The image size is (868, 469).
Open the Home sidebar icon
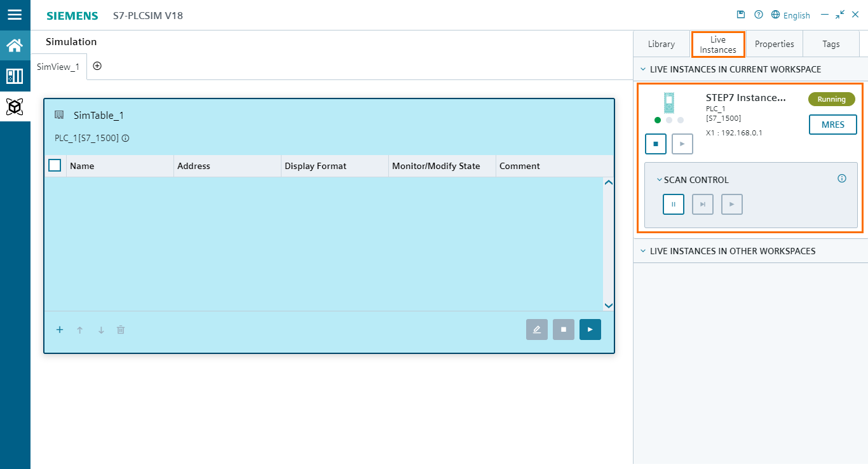[15, 45]
